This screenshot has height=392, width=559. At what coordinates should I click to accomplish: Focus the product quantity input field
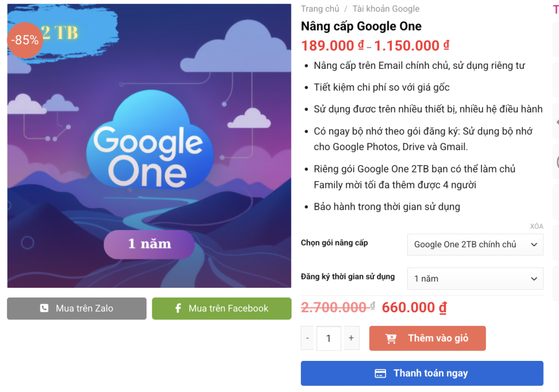point(329,338)
